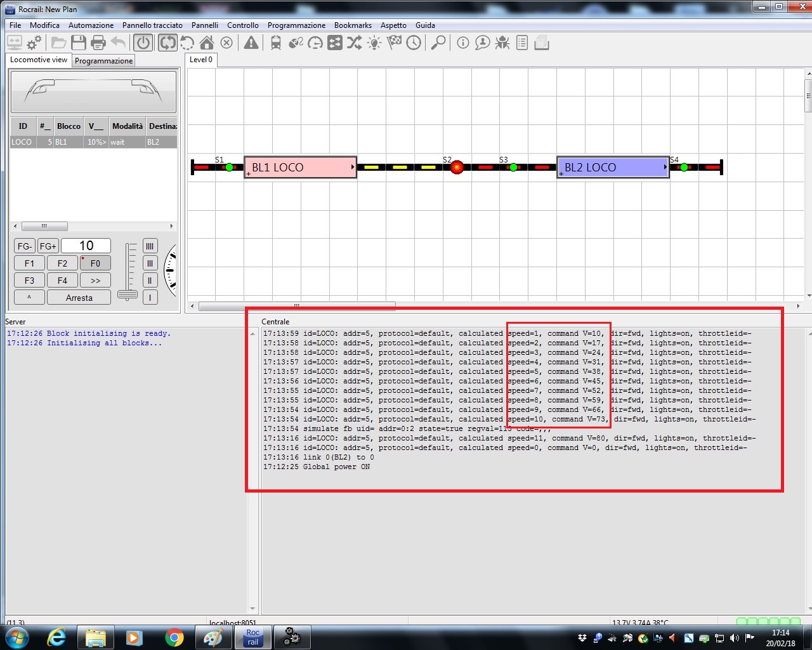The image size is (812, 650).
Task: Click the home icon in the toolbar
Action: 207,43
